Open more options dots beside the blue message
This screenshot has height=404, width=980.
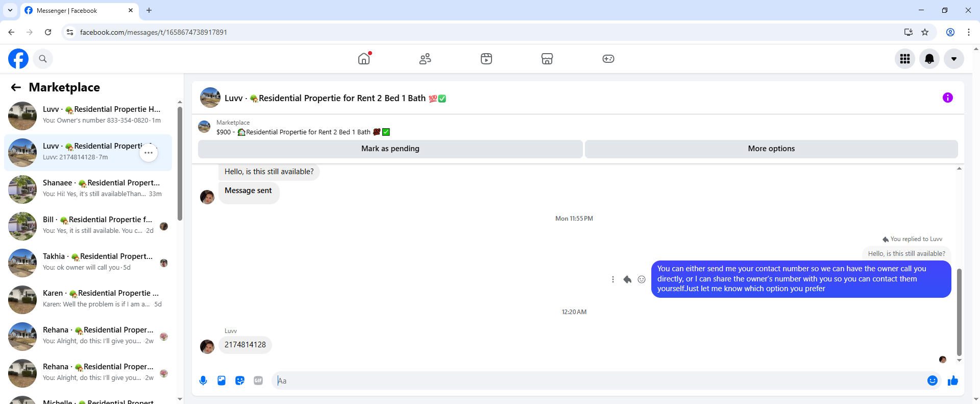tap(613, 279)
